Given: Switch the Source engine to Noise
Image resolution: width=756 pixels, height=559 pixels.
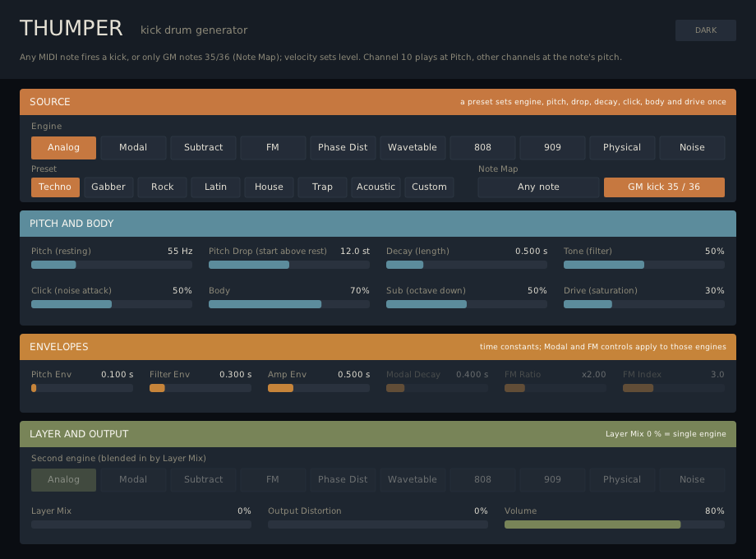Looking at the screenshot, I should click(692, 148).
